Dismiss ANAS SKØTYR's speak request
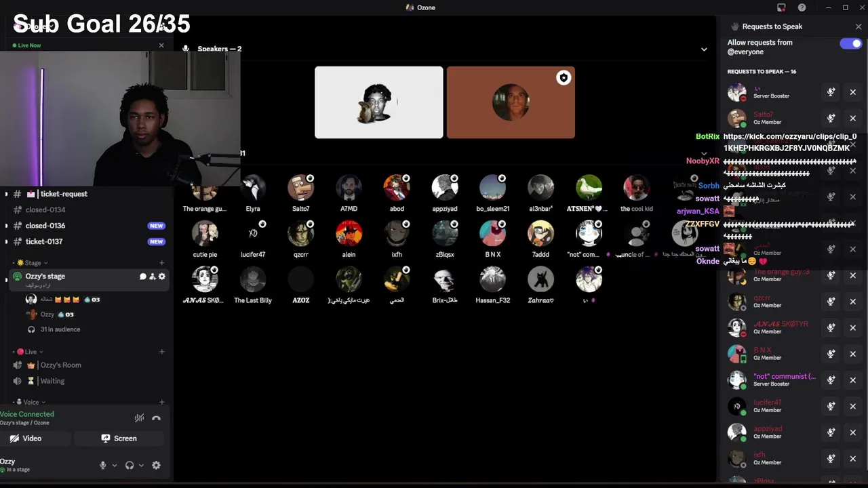 tap(853, 327)
